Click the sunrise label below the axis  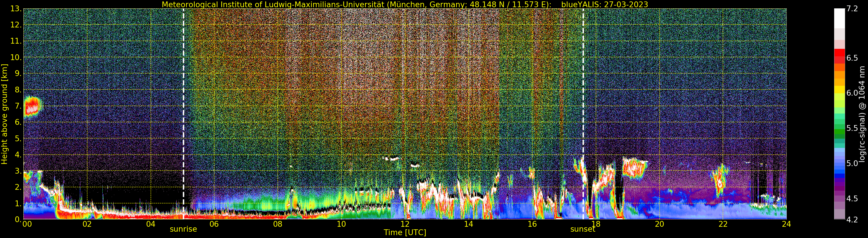(183, 229)
